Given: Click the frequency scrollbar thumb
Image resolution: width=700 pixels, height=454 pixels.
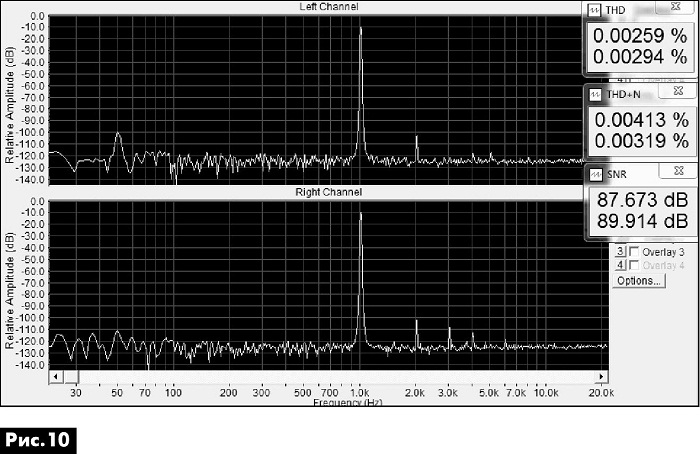Looking at the screenshot, I should pyautogui.click(x=71, y=376).
